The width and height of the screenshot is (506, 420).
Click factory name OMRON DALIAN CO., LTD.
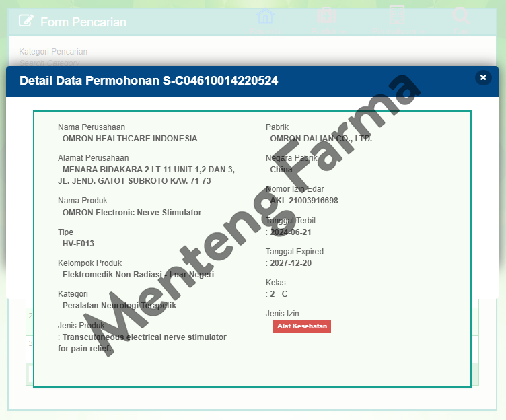(x=321, y=139)
